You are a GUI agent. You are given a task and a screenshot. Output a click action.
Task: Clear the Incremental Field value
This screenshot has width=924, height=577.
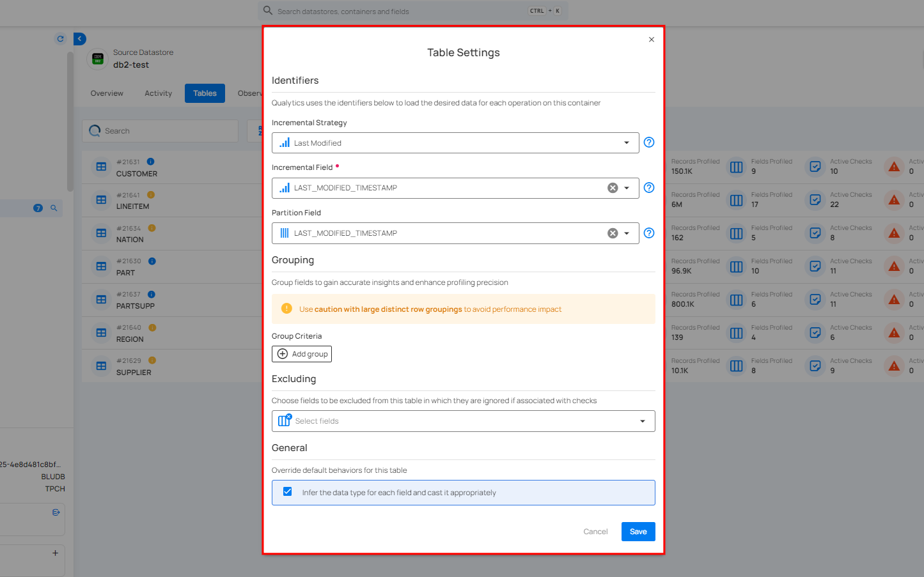click(x=612, y=188)
